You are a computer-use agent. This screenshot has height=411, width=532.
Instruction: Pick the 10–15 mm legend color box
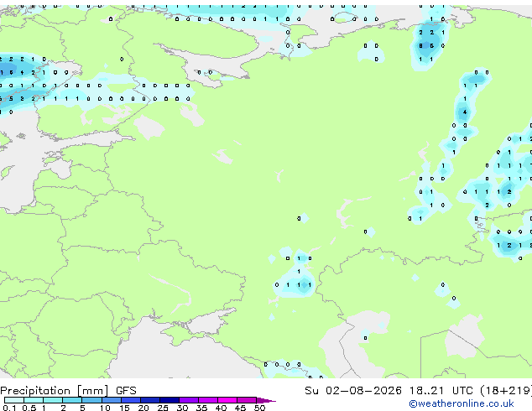click(x=112, y=400)
